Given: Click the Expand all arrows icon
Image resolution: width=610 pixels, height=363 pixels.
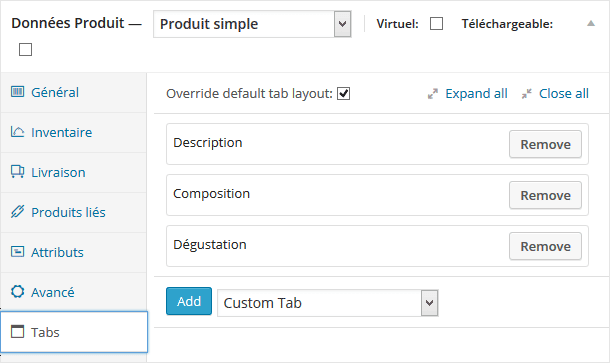Looking at the screenshot, I should [x=433, y=94].
